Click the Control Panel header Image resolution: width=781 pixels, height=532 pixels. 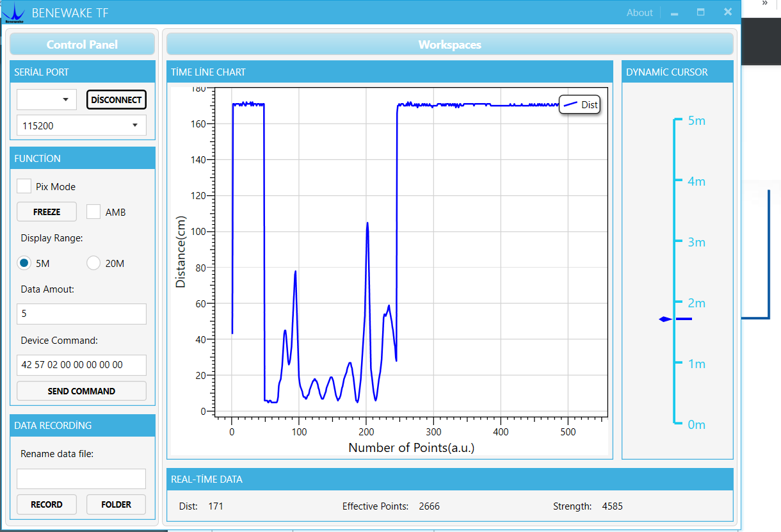point(82,44)
